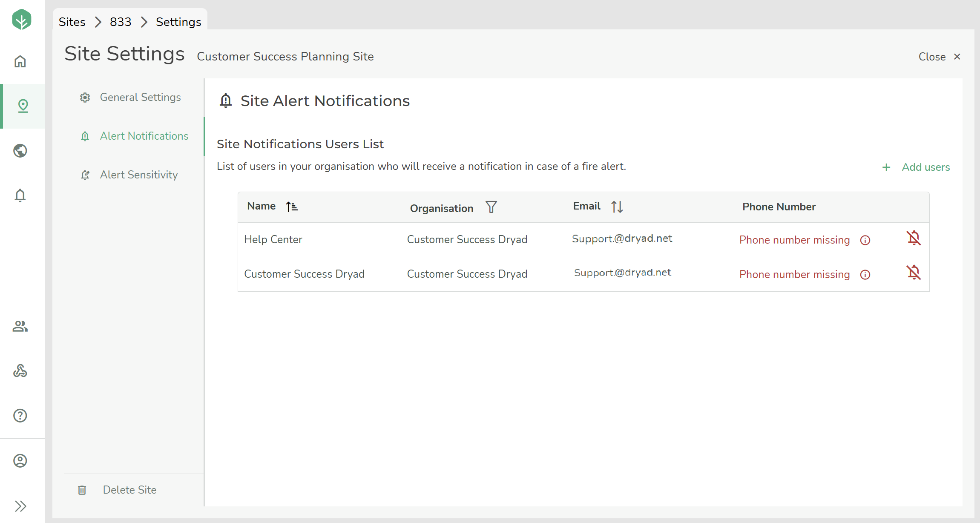Toggle notification bell for Help Center

(914, 238)
